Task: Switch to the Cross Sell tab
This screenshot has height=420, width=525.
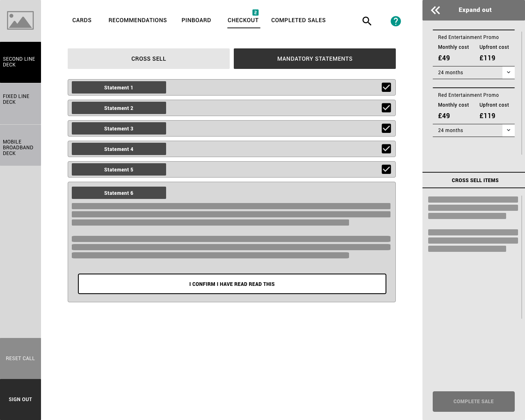Action: [x=148, y=59]
